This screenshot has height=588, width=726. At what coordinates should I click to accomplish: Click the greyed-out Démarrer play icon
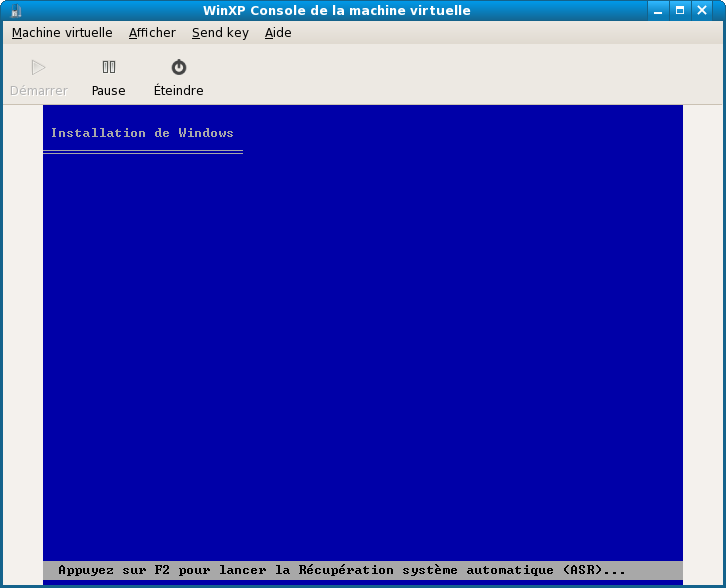click(x=38, y=68)
